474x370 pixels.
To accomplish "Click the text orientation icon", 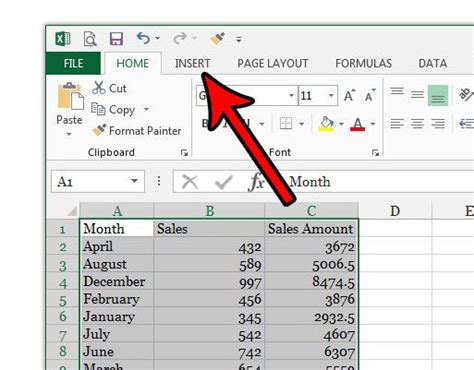I will tap(466, 94).
